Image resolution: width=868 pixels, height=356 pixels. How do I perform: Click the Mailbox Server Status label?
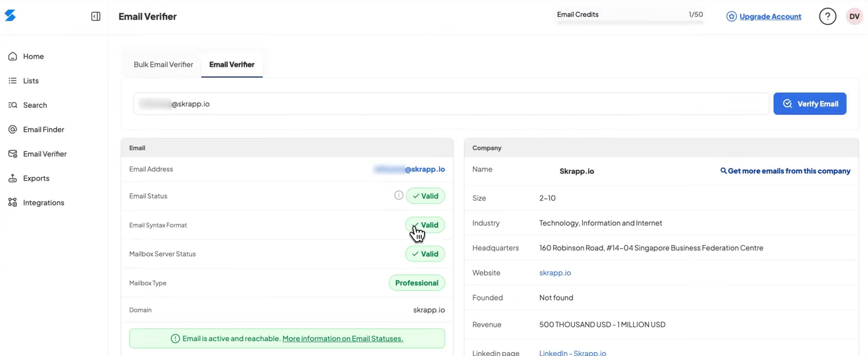pyautogui.click(x=162, y=254)
